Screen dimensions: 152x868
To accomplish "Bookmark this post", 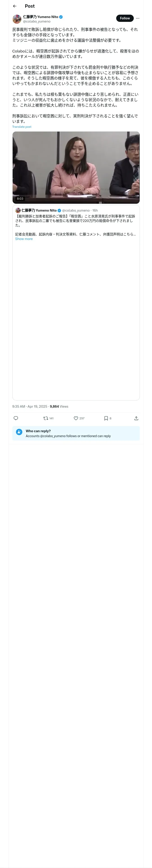I will click(x=106, y=418).
